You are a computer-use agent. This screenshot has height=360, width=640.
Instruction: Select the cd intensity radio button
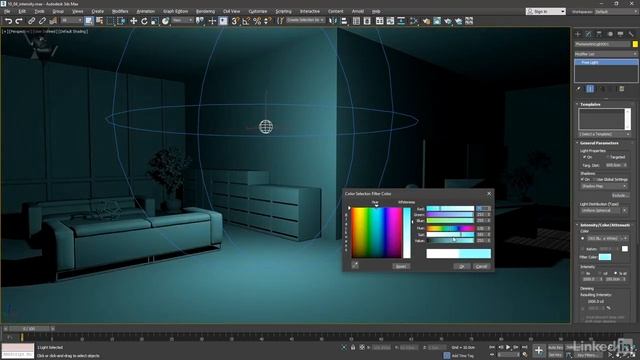(600, 273)
